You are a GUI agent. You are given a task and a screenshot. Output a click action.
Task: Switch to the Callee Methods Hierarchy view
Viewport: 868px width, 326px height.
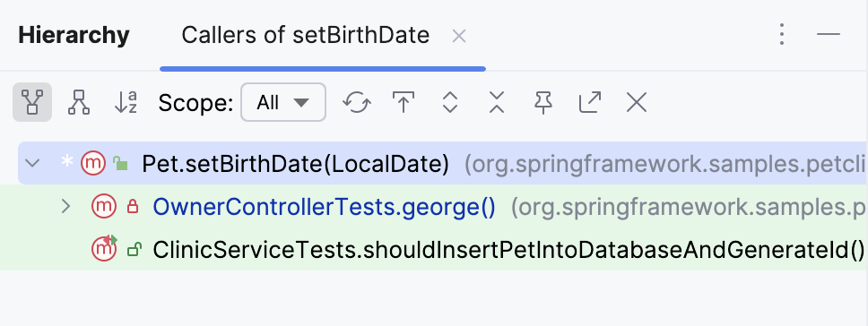pyautogui.click(x=79, y=102)
